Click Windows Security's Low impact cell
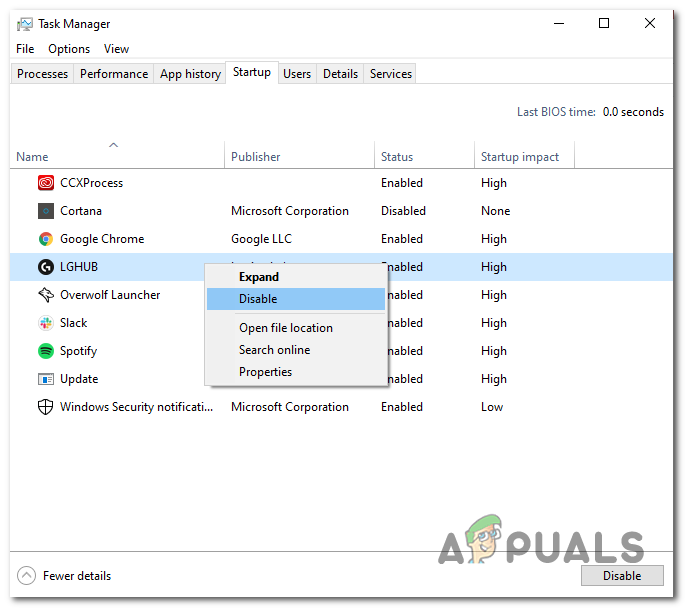685x608 pixels. click(x=492, y=407)
